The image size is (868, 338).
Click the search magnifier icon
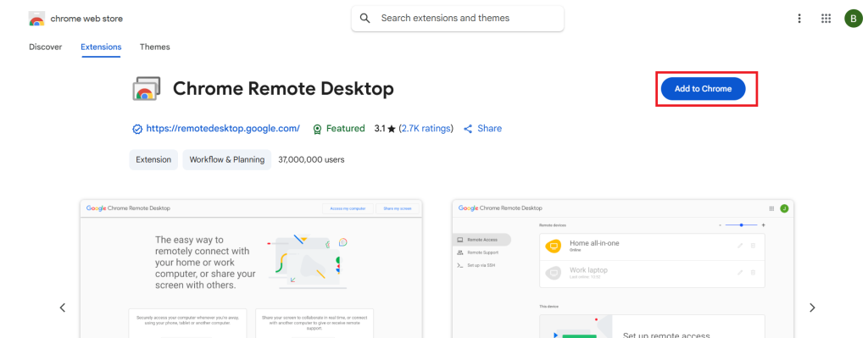(x=364, y=19)
